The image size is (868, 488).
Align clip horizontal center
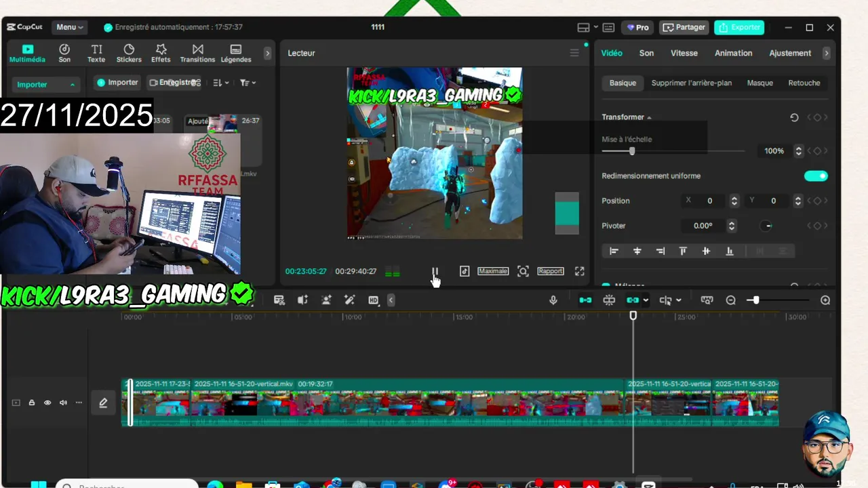[x=637, y=251]
